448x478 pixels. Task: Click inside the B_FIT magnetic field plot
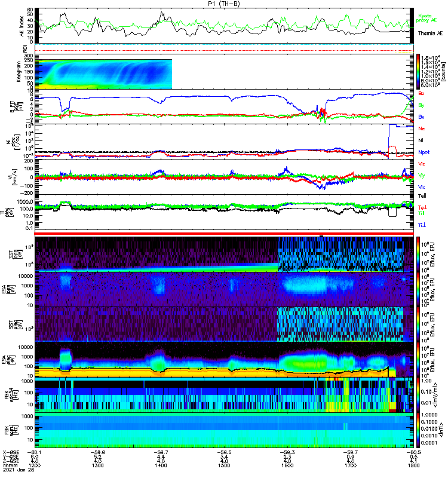pyautogui.click(x=224, y=107)
